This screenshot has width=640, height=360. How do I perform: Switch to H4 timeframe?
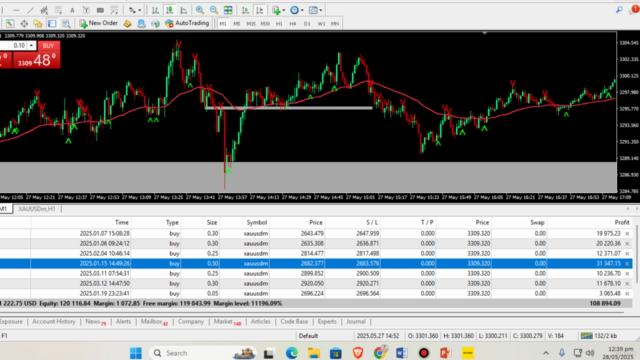293,24
